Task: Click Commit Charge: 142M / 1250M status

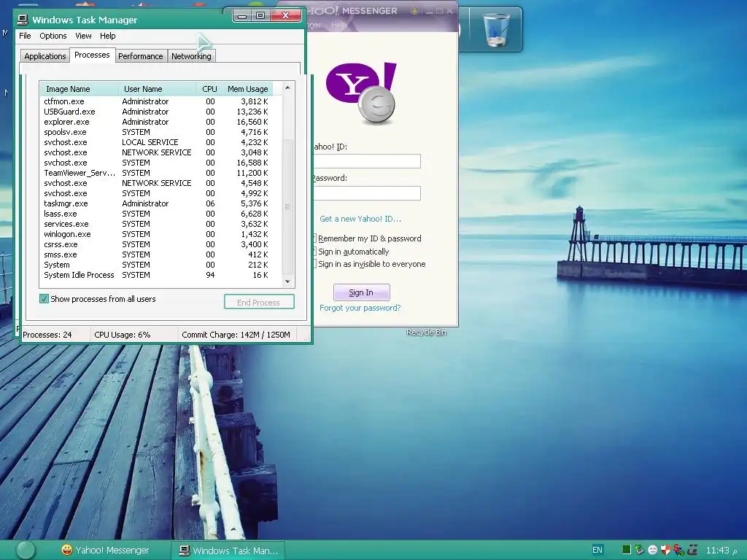Action: click(236, 335)
